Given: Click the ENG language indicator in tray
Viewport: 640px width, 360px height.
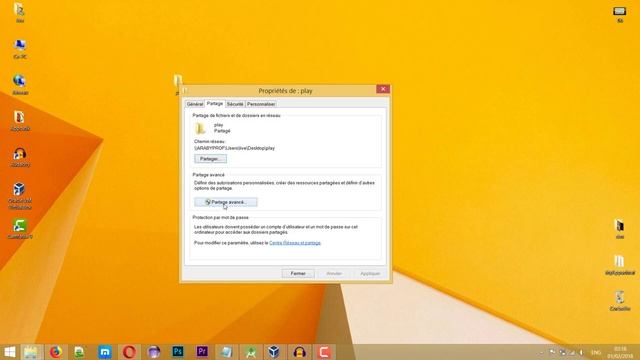Looking at the screenshot, I should pos(596,352).
